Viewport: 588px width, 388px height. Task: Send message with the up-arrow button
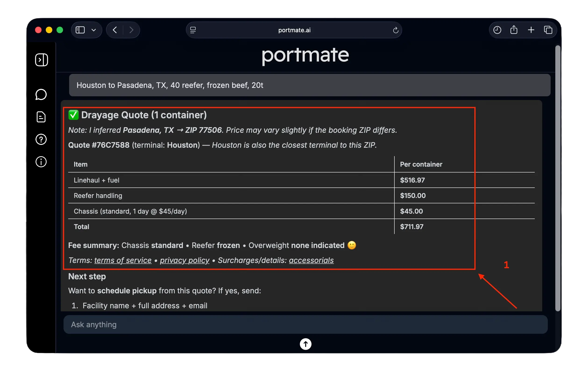point(305,344)
